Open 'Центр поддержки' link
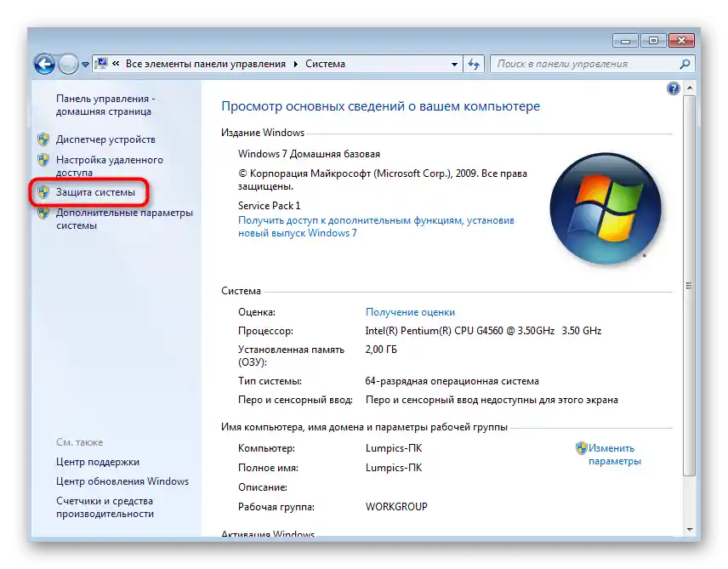Viewport: 728px width, 569px height. [x=98, y=462]
